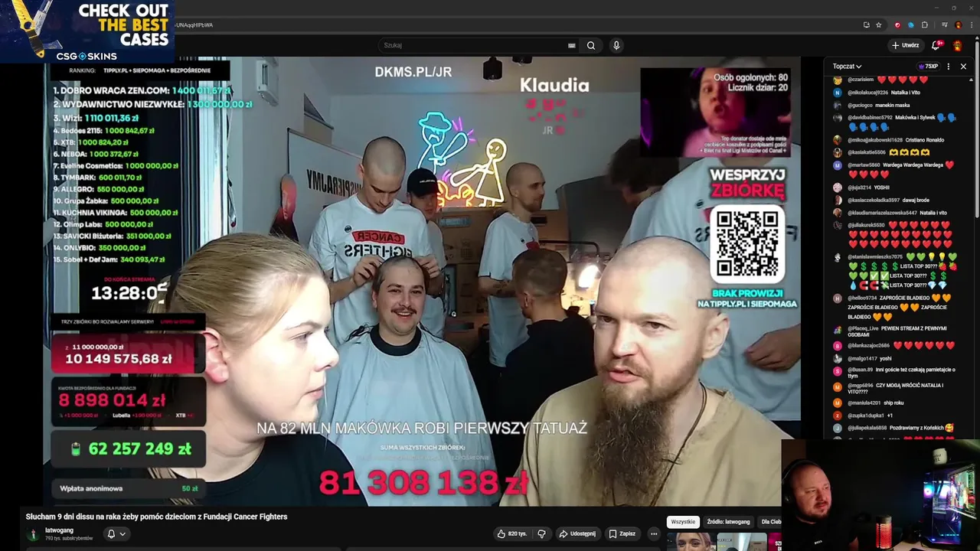Open the on-screen keyboard in search box
Image resolution: width=980 pixels, height=551 pixels.
point(571,45)
